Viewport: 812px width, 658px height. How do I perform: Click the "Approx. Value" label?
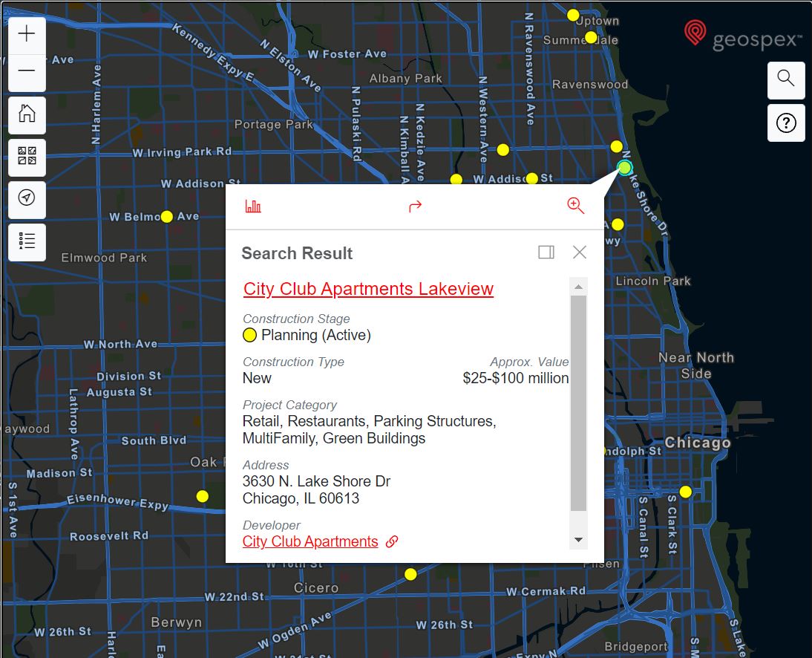pos(529,362)
